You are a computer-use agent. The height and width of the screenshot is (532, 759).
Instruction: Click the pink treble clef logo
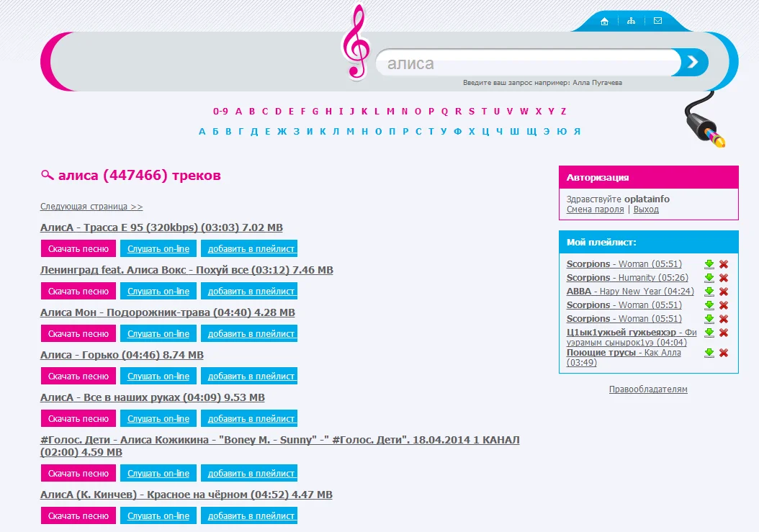[x=356, y=42]
